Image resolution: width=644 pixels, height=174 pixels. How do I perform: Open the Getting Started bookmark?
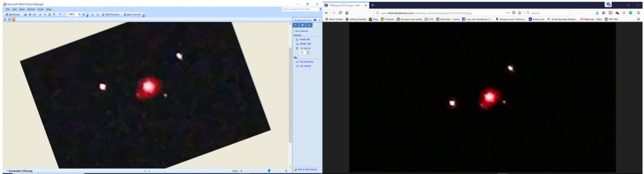pyautogui.click(x=356, y=19)
